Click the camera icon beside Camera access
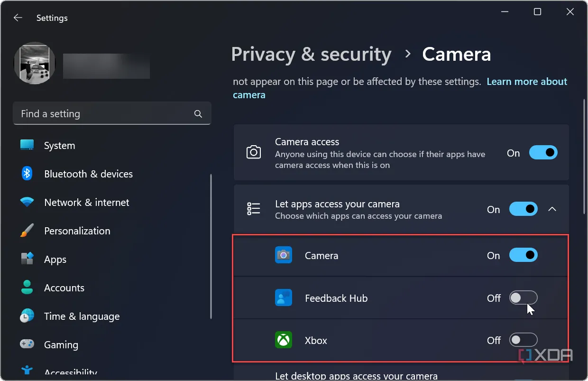The image size is (588, 381). tap(254, 153)
